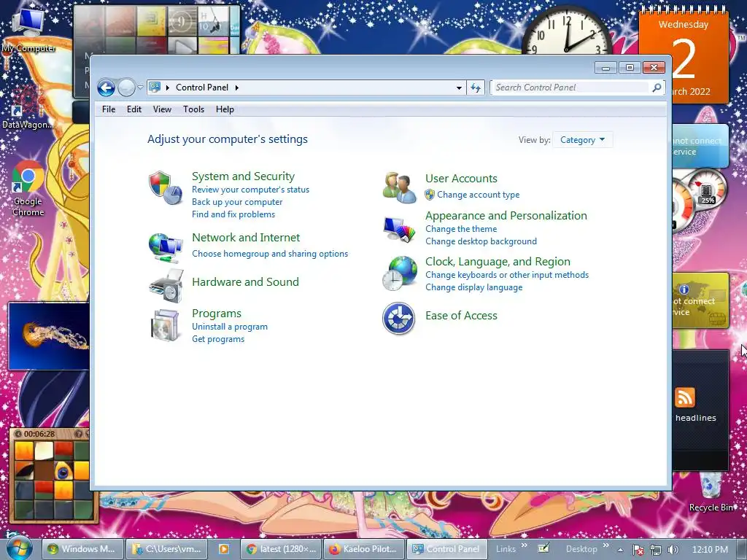The image size is (747, 560).
Task: Open Clock, Language, and Region globe icon
Action: (x=399, y=273)
